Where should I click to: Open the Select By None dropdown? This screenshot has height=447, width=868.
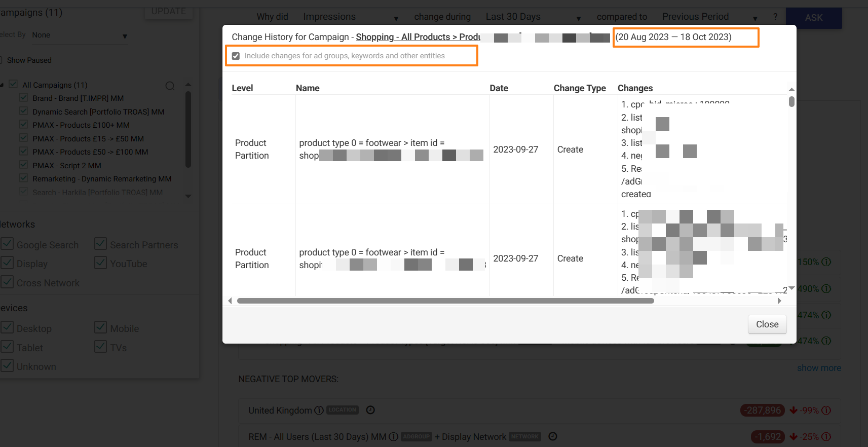[79, 35]
